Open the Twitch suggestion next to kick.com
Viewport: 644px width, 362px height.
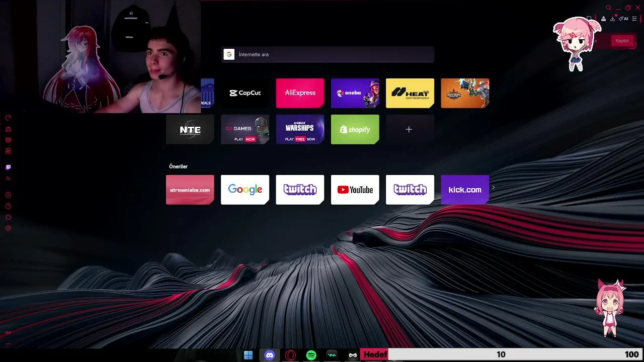click(x=410, y=190)
